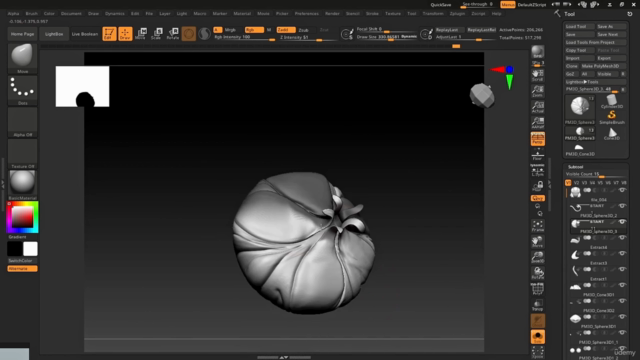
Task: Adjust the Draw Size slider
Action: (x=387, y=37)
